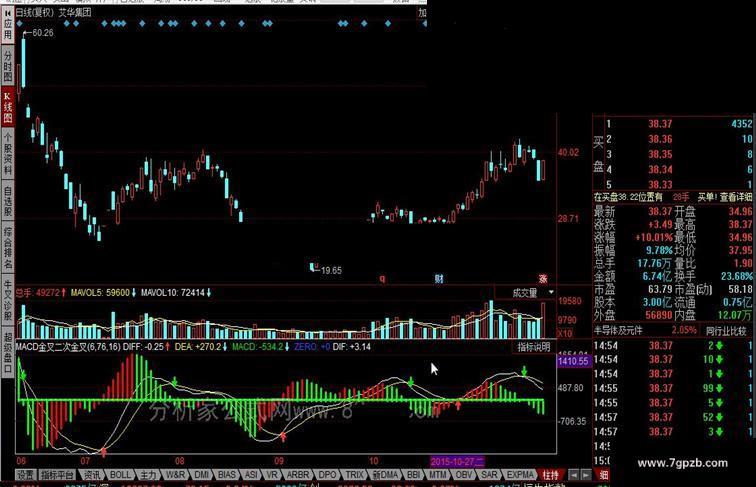Expand the 成交量 dropdown

551,292
